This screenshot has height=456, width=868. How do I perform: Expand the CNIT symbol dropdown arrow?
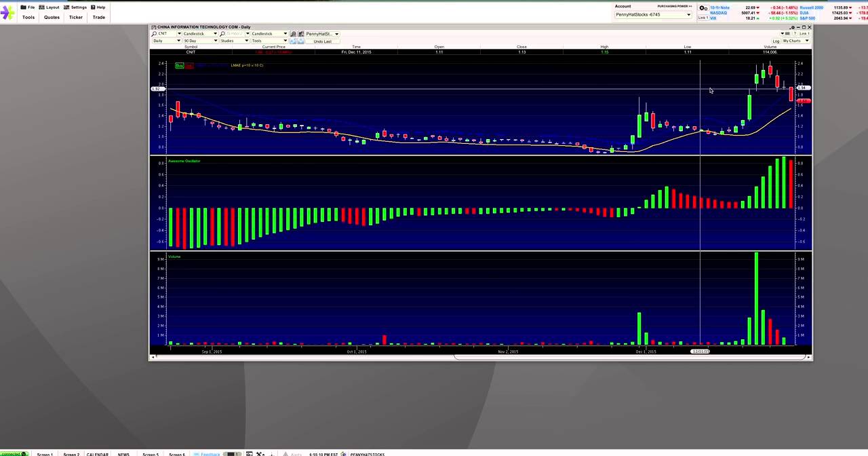(179, 34)
